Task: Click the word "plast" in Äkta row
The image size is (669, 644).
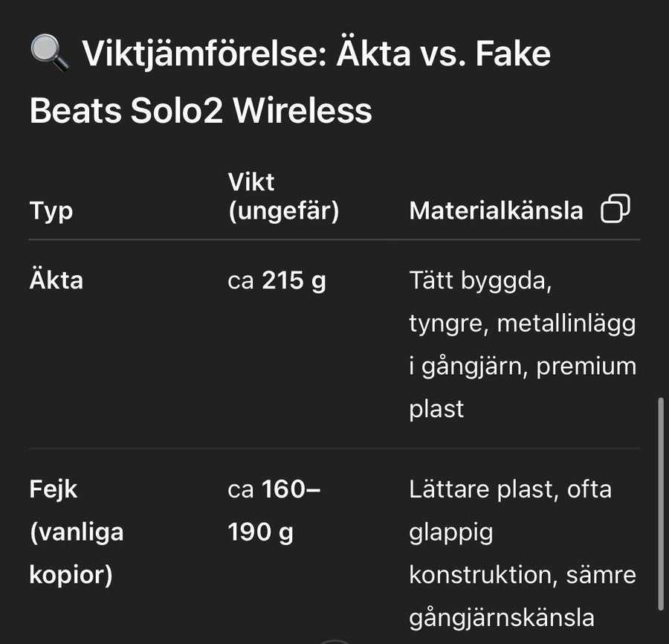Action: [436, 409]
